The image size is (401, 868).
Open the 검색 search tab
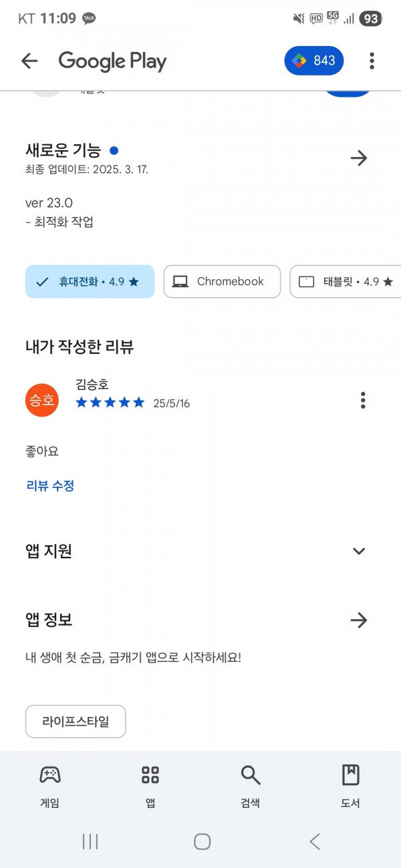(x=251, y=785)
